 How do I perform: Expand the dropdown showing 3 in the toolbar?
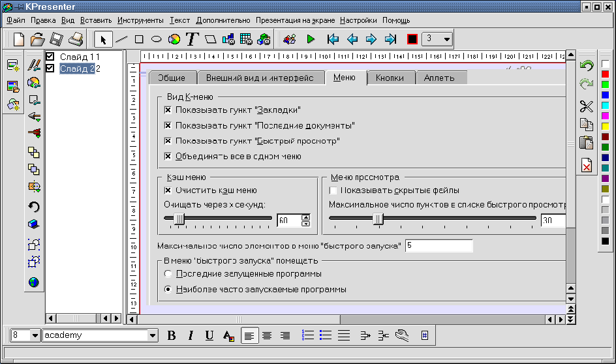(x=446, y=39)
